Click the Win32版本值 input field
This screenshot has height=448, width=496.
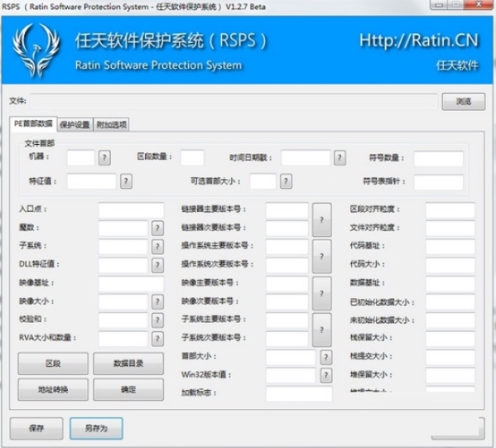[x=291, y=376]
